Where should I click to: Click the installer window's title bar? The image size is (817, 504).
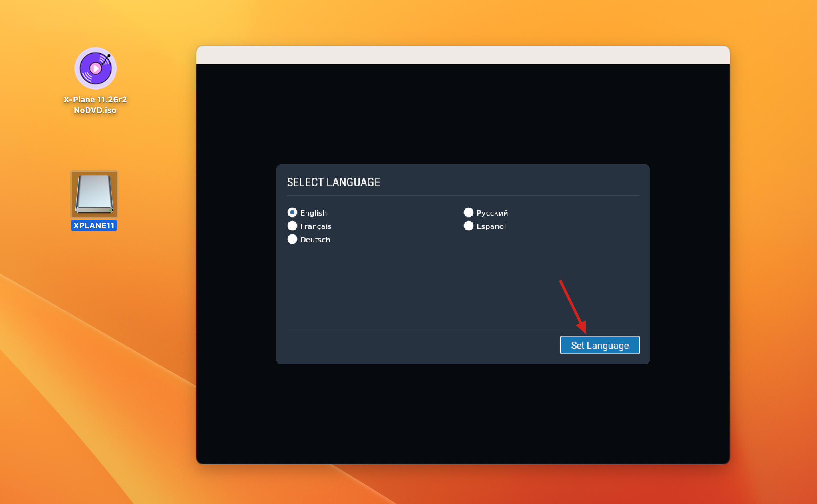pyautogui.click(x=463, y=55)
